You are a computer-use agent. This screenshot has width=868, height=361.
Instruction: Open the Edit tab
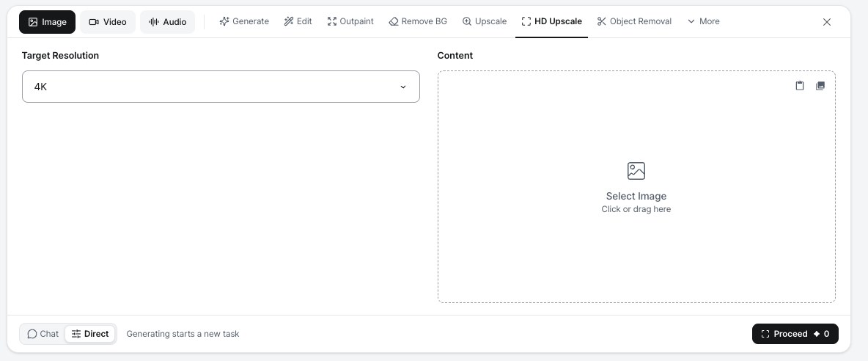coord(298,21)
